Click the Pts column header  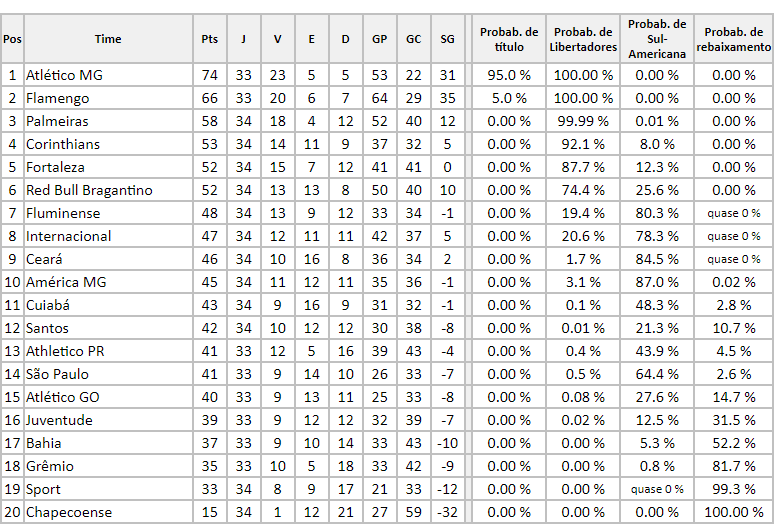[209, 39]
